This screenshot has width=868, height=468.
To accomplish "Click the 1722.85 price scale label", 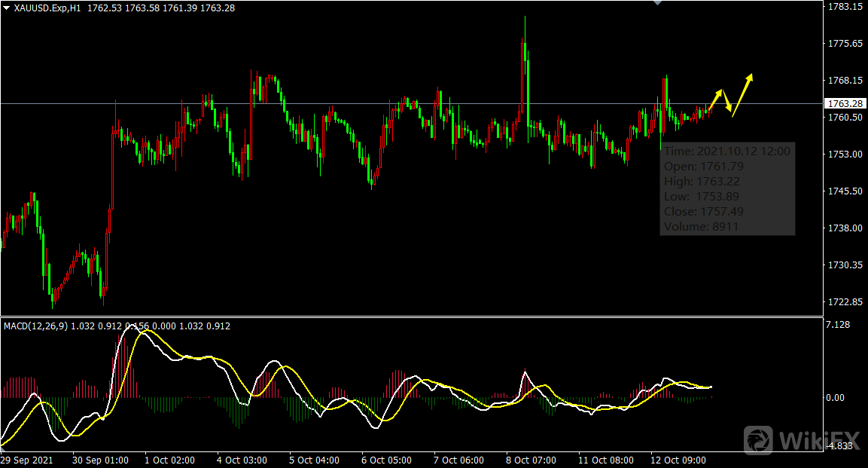I will pos(845,302).
